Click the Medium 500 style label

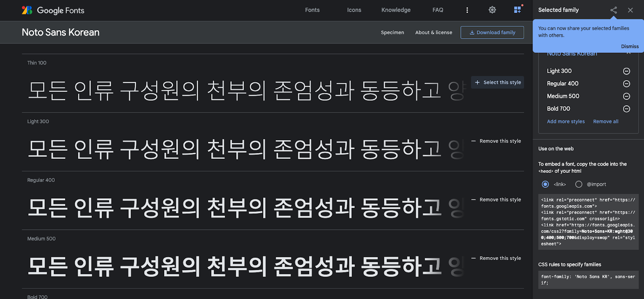(41, 239)
